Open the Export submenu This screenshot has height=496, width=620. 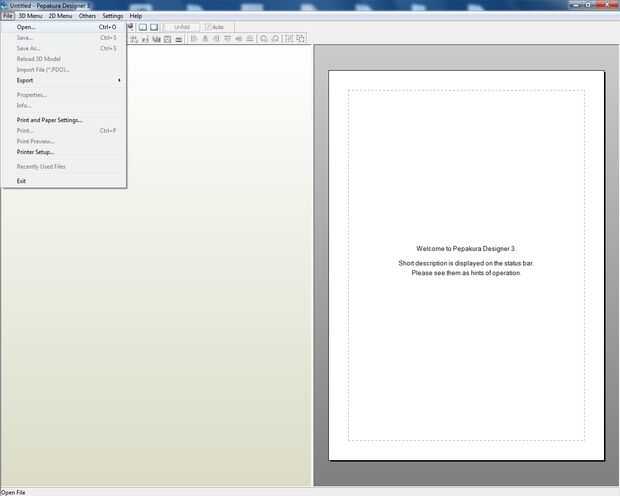tap(64, 80)
